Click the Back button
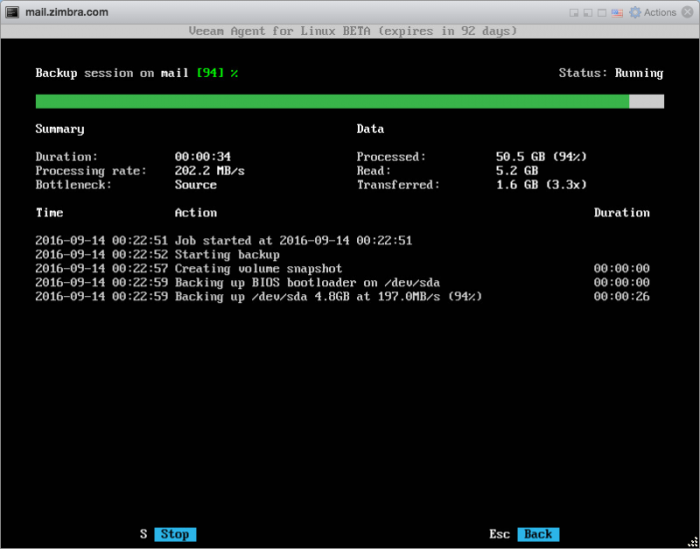The width and height of the screenshot is (700, 549). click(538, 534)
